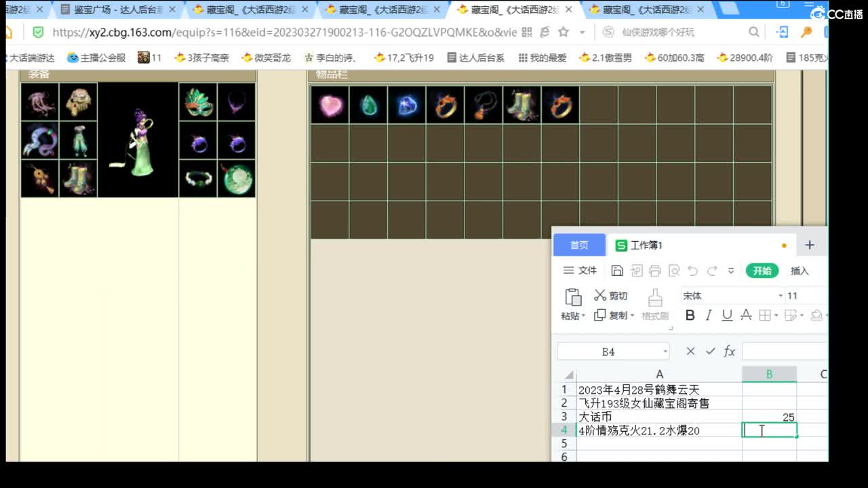Image resolution: width=868 pixels, height=488 pixels.
Task: Click the Undo arrow in WPS
Action: [x=692, y=270]
